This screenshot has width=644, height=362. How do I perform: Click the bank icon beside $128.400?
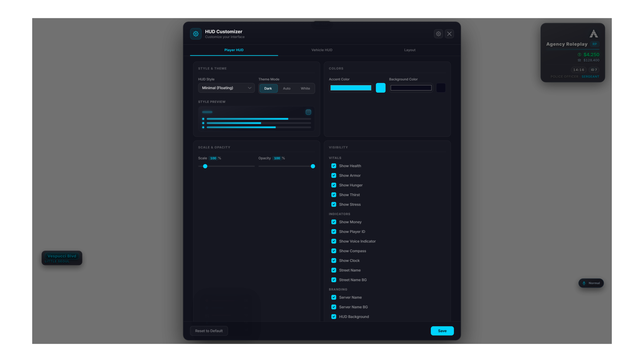tap(579, 60)
